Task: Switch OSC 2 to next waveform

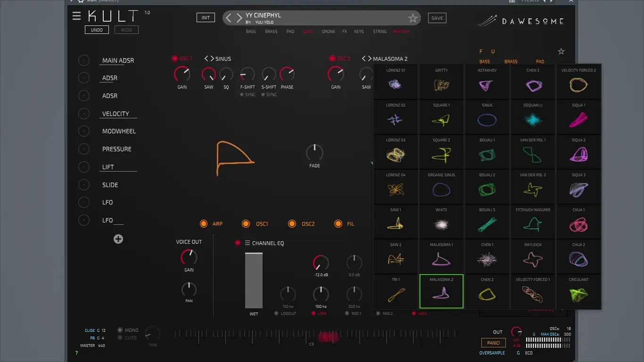Action: coord(369,58)
